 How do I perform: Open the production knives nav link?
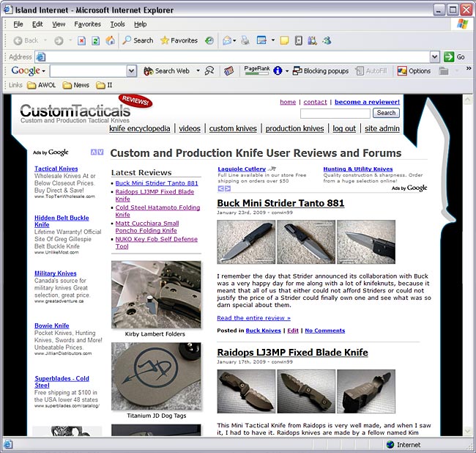295,128
